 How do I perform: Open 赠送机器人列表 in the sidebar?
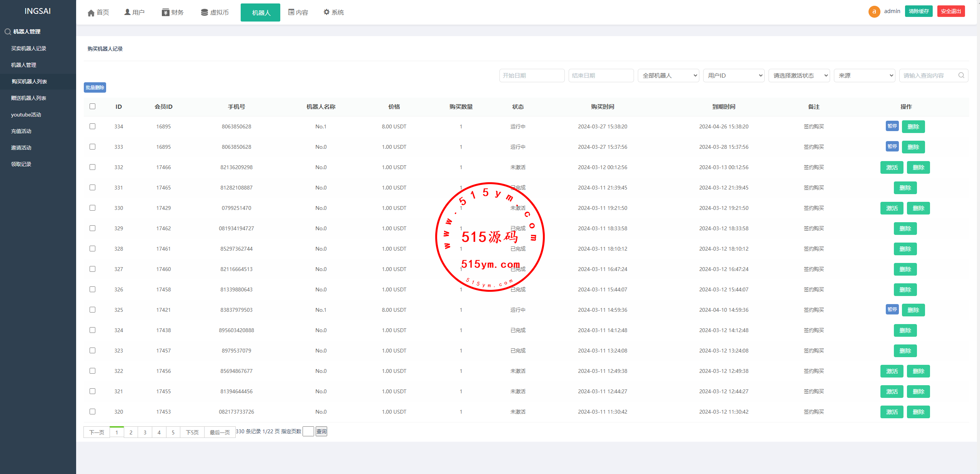pos(28,98)
